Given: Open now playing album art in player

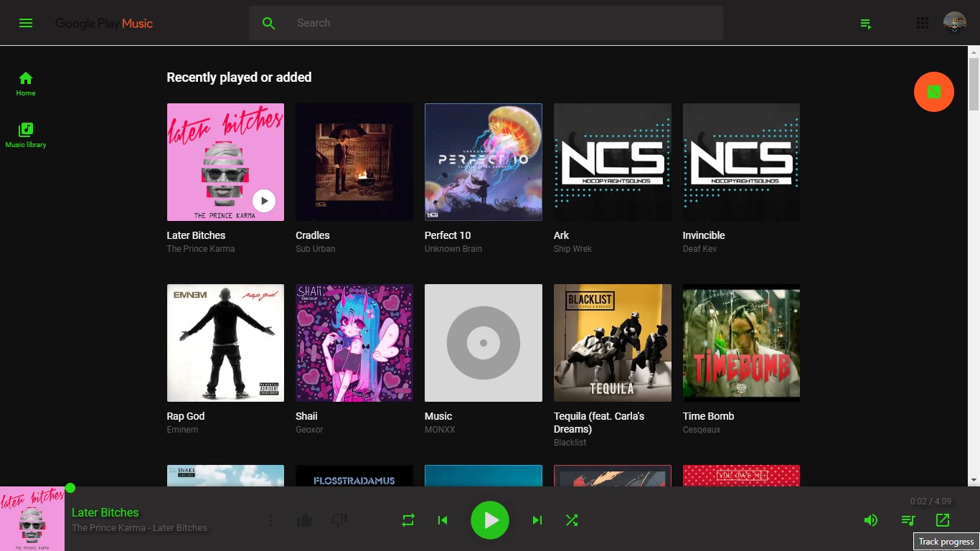Looking at the screenshot, I should coord(32,519).
